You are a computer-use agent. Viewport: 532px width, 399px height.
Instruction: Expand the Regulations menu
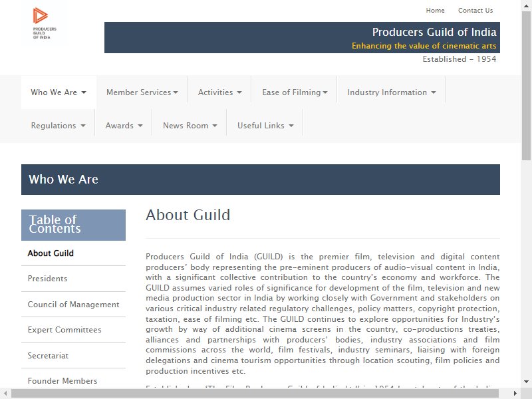tap(58, 126)
